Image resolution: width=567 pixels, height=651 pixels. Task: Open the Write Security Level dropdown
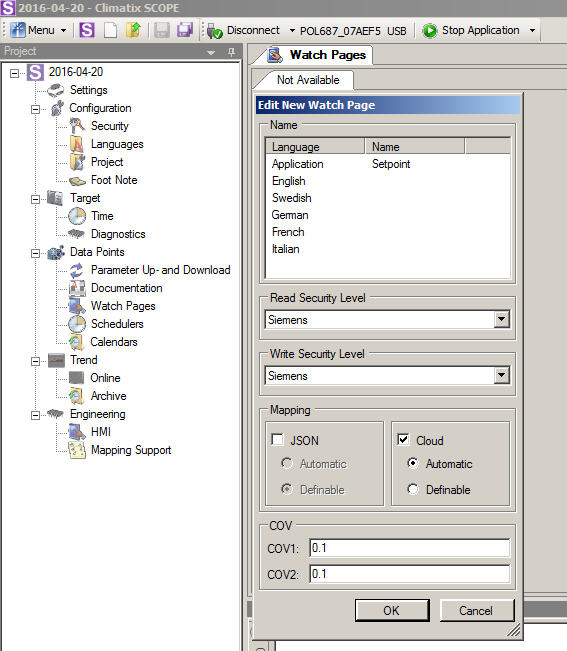(x=501, y=375)
